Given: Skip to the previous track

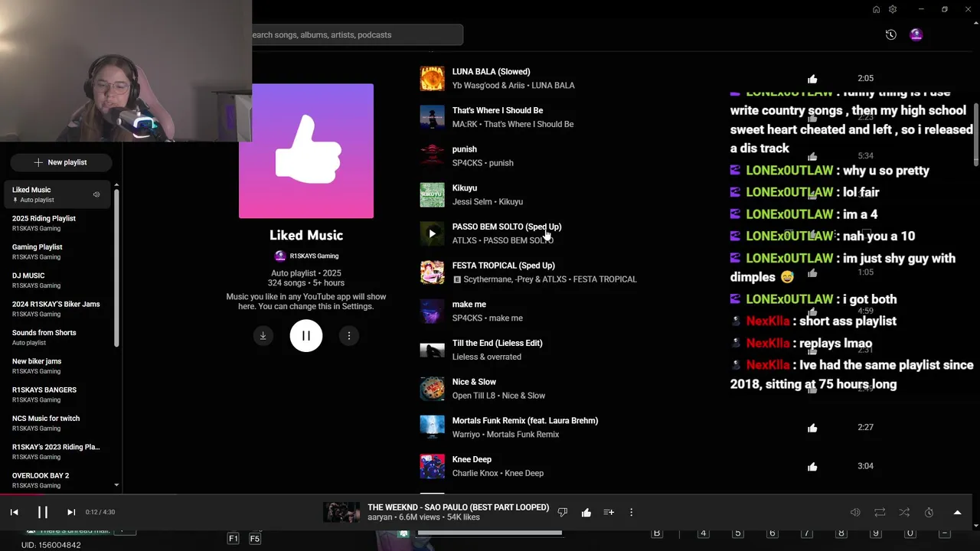Looking at the screenshot, I should (x=15, y=512).
